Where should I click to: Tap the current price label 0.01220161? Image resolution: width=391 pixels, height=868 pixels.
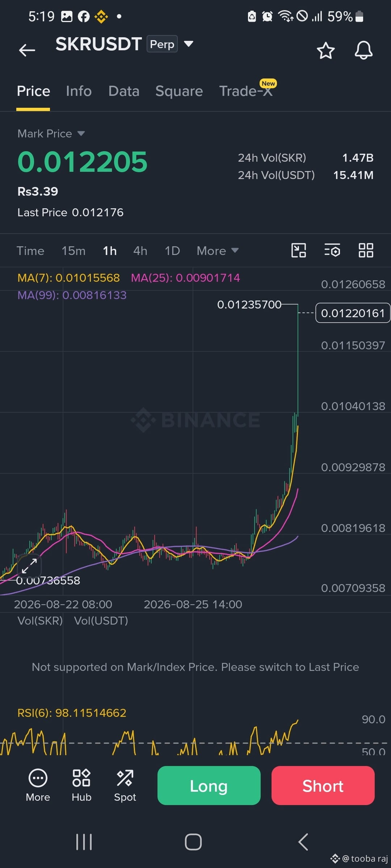(353, 313)
